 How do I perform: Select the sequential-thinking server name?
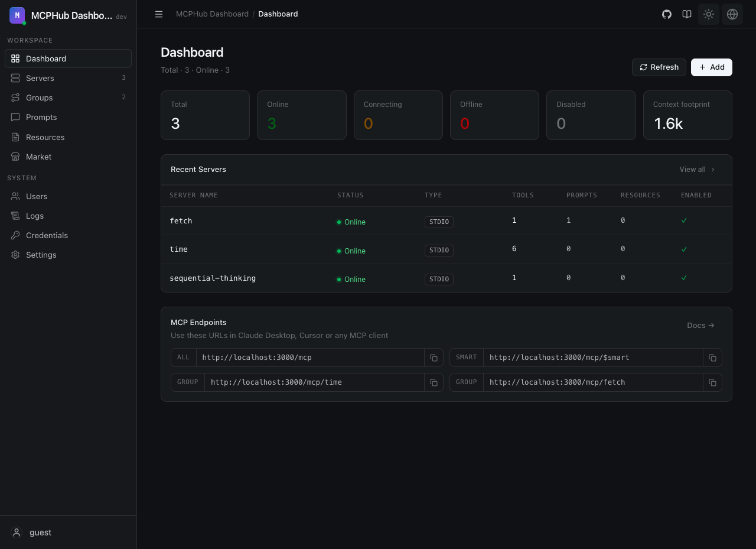point(213,278)
